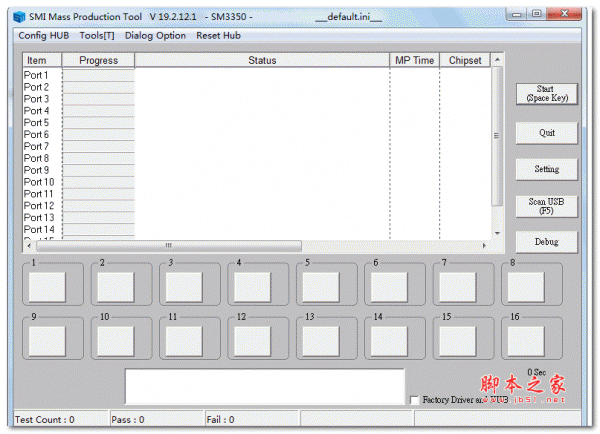The image size is (600, 434).
Task: Click the Quit button
Action: coord(547,133)
